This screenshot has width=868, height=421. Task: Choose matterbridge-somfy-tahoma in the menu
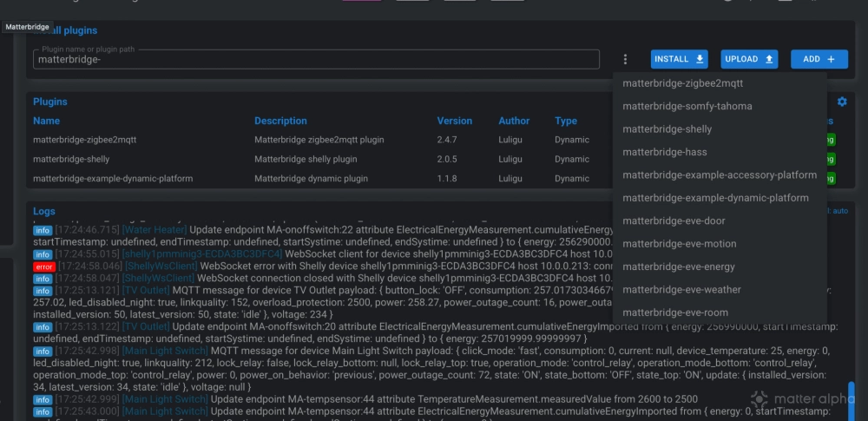click(x=687, y=106)
